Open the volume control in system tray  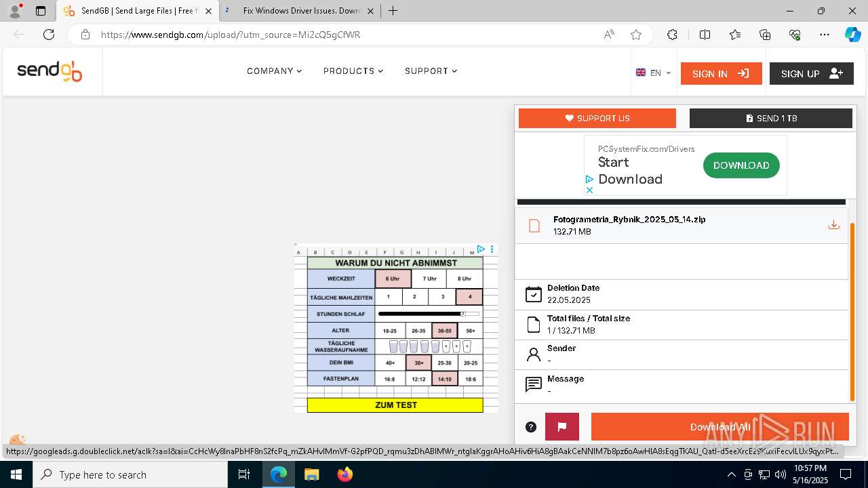click(781, 474)
